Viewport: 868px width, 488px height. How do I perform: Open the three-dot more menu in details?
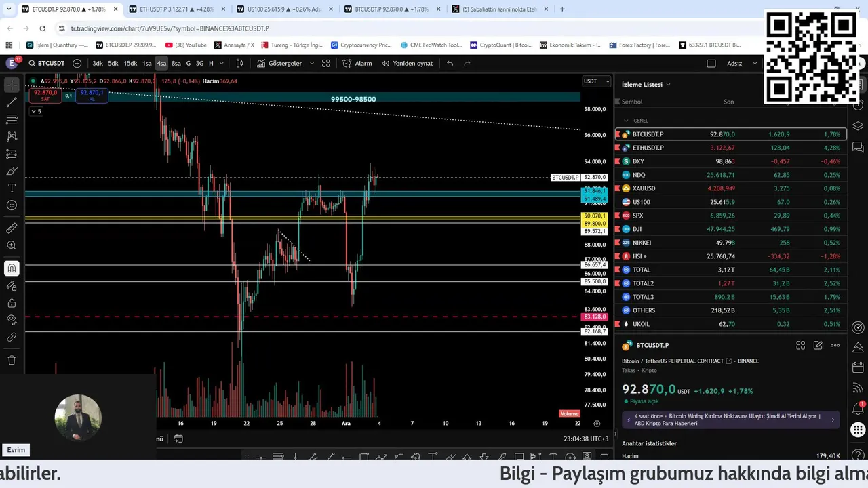[835, 345]
